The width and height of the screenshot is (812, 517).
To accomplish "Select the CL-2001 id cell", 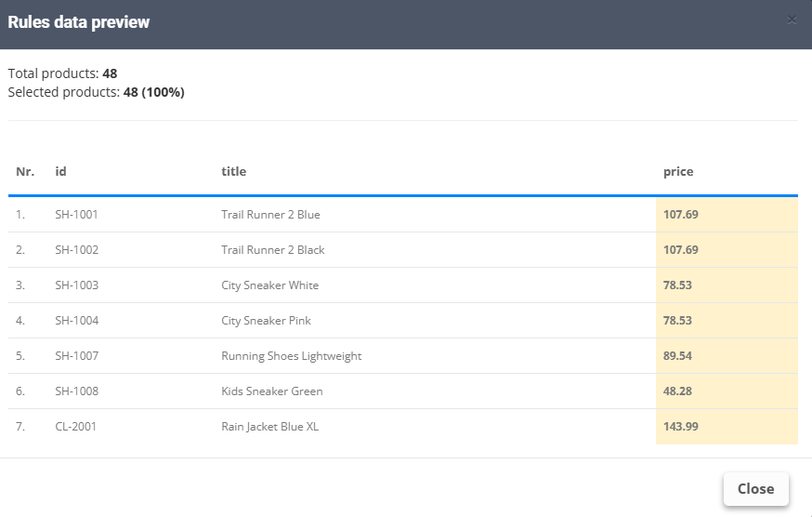I will [75, 426].
